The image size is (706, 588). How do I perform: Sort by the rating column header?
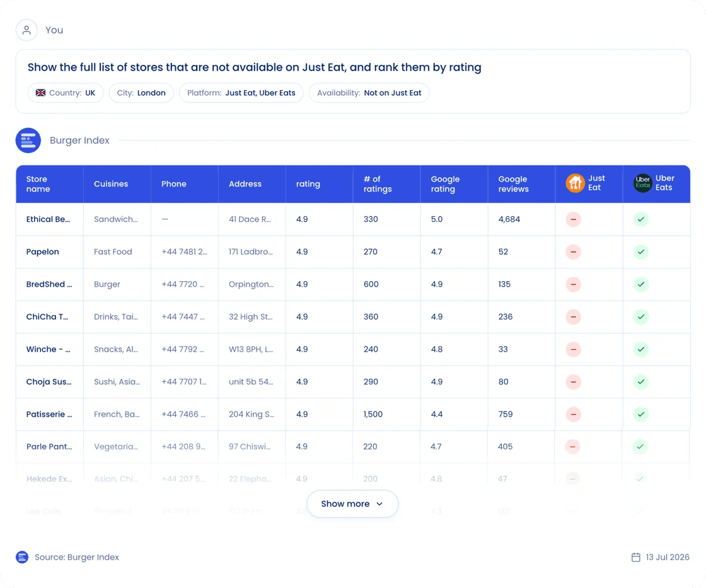[308, 183]
